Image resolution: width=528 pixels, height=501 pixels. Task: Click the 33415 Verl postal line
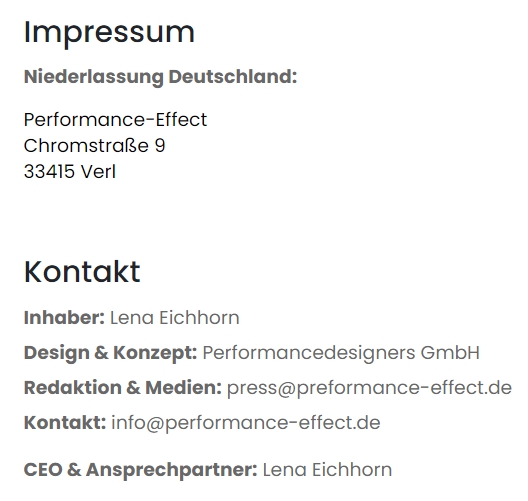tap(70, 172)
